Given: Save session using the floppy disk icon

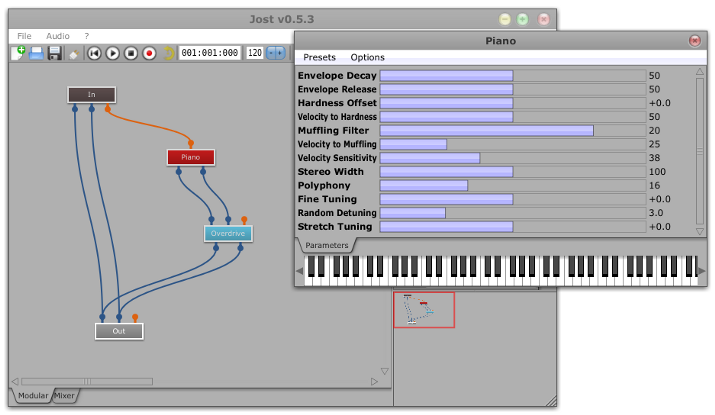Looking at the screenshot, I should (55, 53).
